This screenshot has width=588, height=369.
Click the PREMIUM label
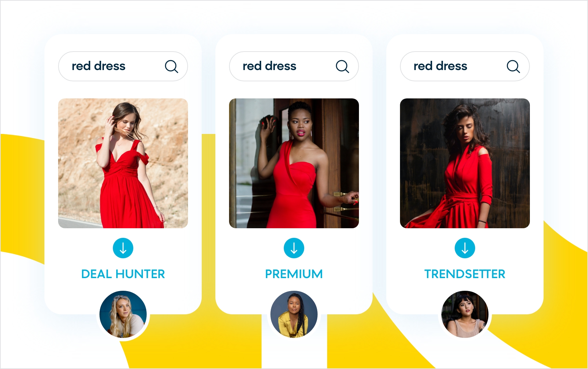tap(294, 274)
